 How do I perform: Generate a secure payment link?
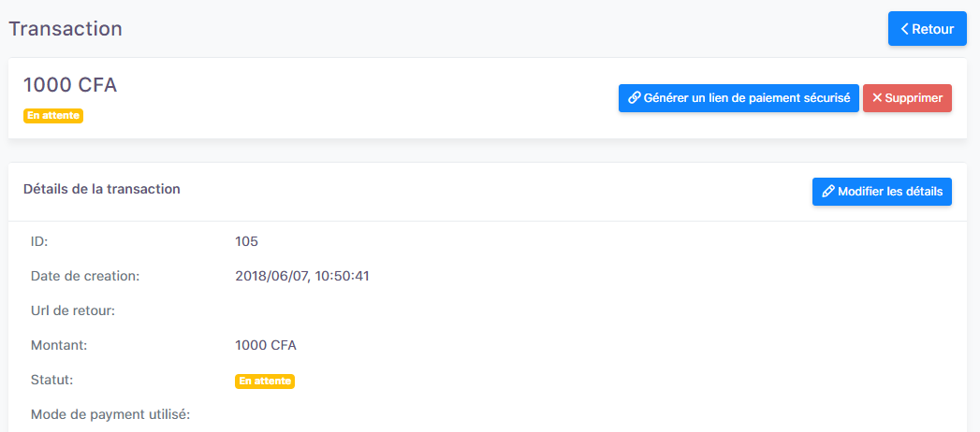[739, 98]
